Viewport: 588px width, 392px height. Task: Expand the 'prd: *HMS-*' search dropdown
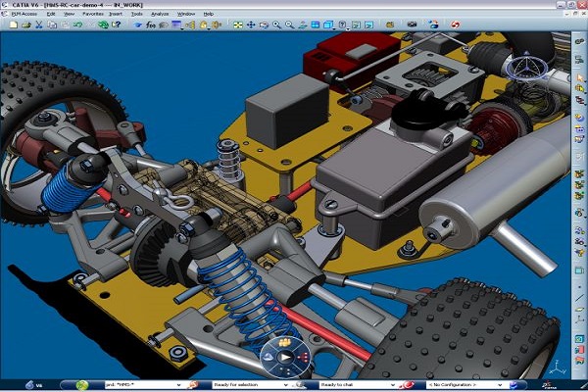(178, 385)
